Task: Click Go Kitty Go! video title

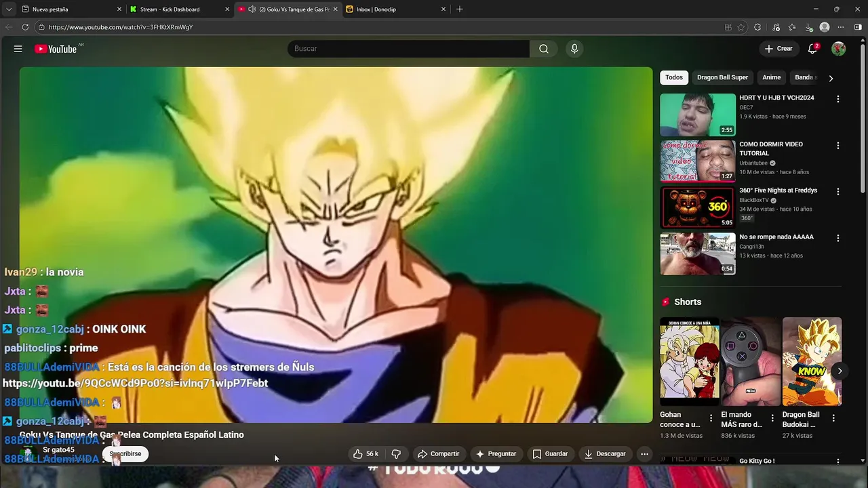Action: [x=757, y=461]
